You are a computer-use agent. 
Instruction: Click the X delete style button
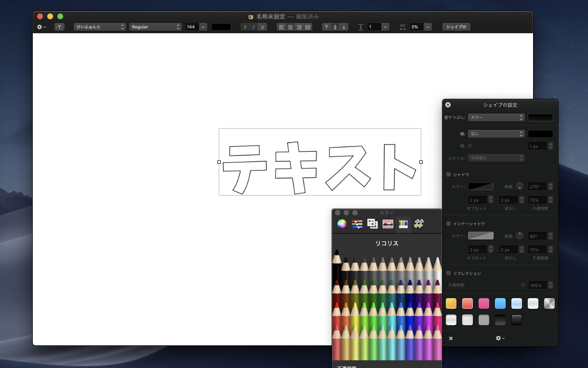pyautogui.click(x=451, y=339)
